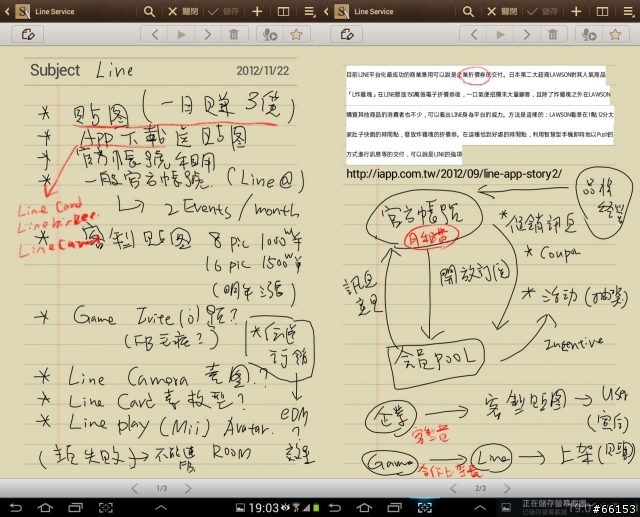Tap 儲存 to save the page 1/3 note

click(223, 11)
